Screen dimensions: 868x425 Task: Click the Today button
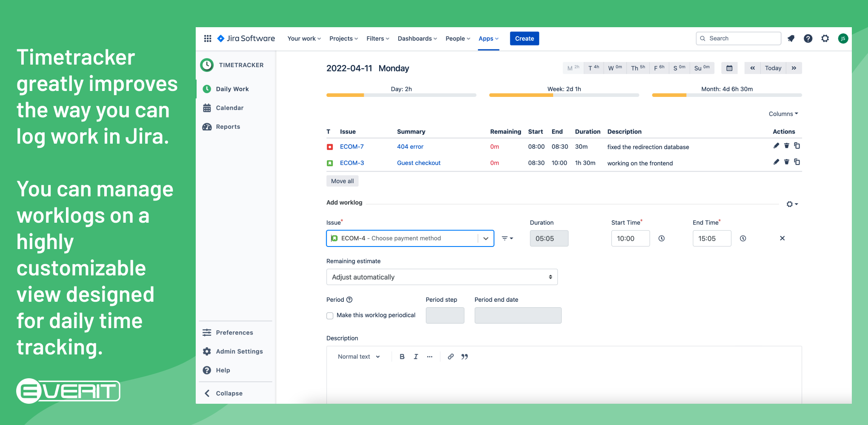point(773,68)
